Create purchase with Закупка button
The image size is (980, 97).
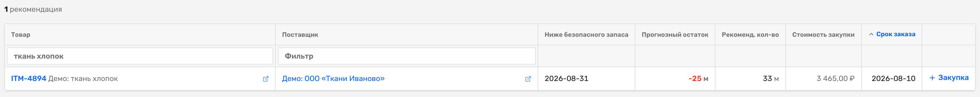point(949,78)
